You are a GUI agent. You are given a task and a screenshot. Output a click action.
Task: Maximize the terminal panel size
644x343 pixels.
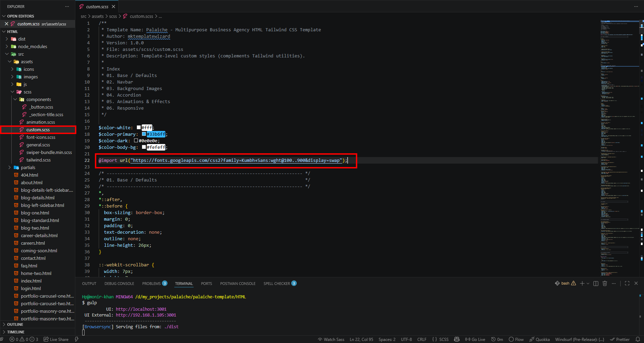(627, 283)
